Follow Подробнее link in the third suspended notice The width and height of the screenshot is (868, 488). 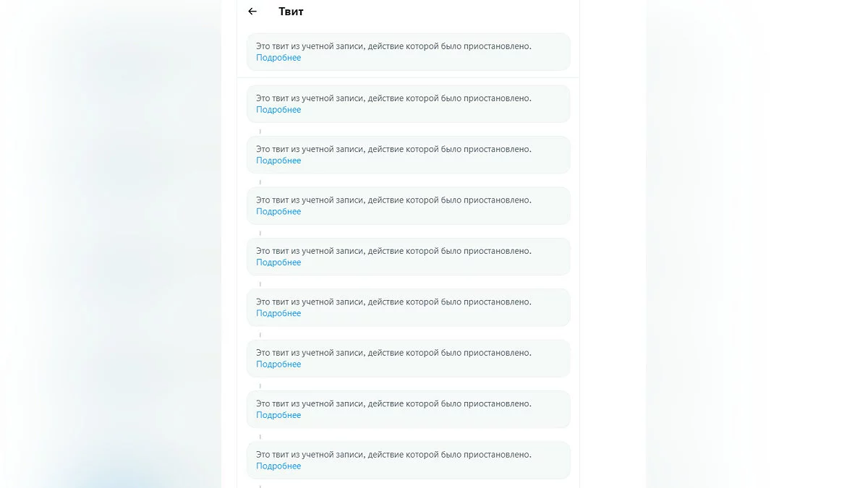click(278, 160)
